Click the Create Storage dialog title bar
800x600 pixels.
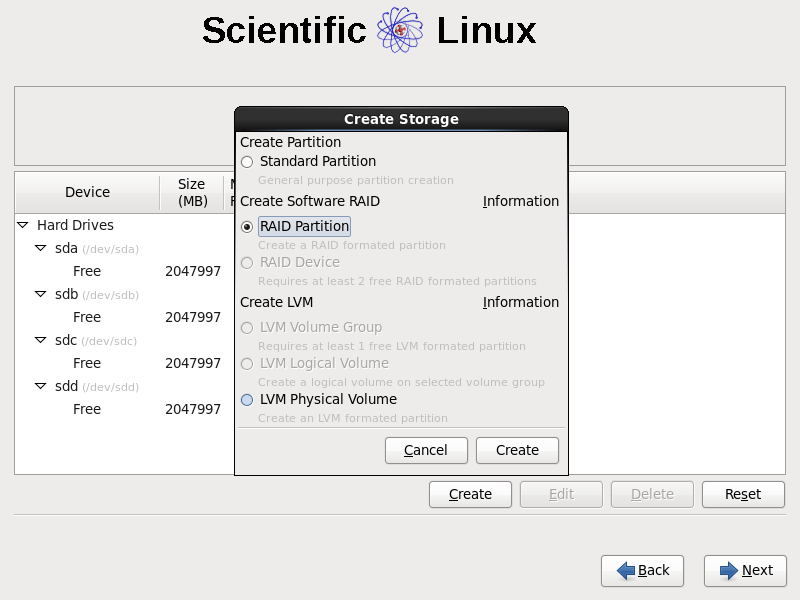pyautogui.click(x=402, y=119)
